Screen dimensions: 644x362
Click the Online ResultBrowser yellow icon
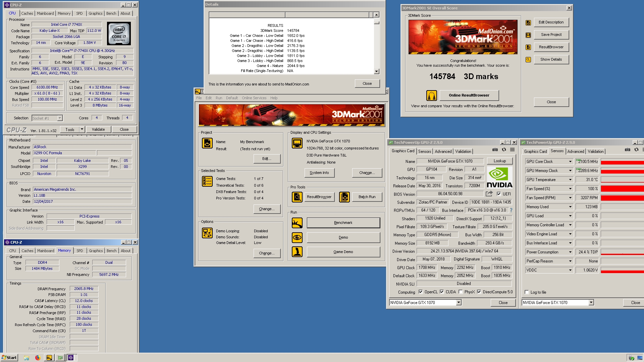(432, 96)
